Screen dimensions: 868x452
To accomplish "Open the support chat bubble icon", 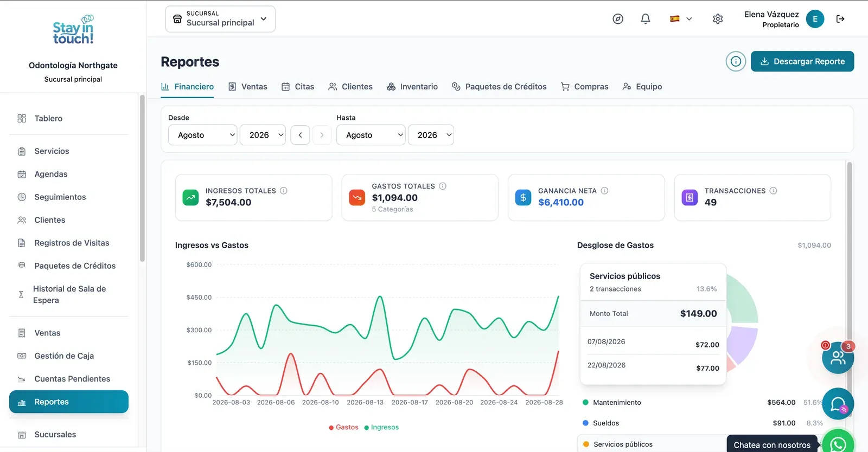I will [838, 404].
